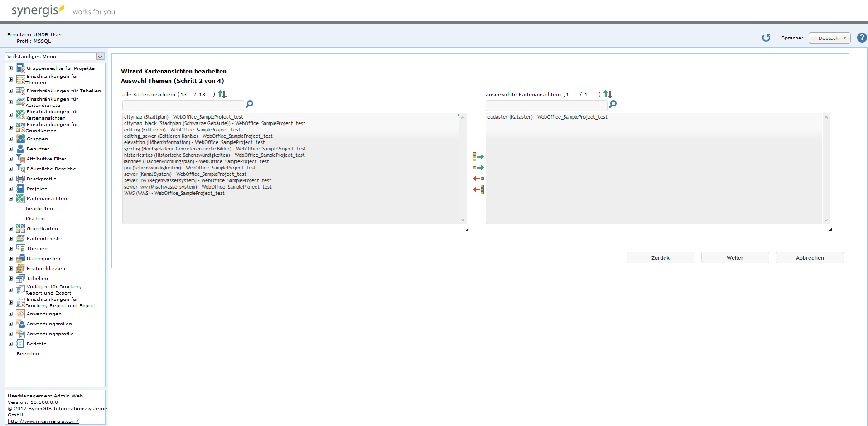Click the search magnifier for alle Kartenansichten
This screenshot has width=868, height=426.
pos(249,104)
